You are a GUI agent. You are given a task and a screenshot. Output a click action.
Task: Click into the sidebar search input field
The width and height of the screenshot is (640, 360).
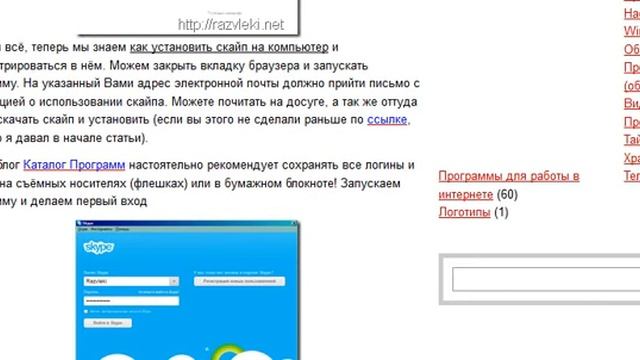546,279
